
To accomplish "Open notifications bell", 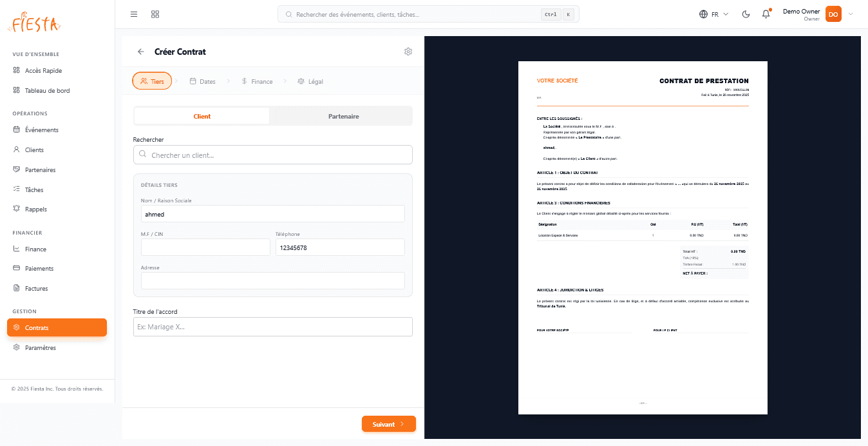I will click(766, 14).
